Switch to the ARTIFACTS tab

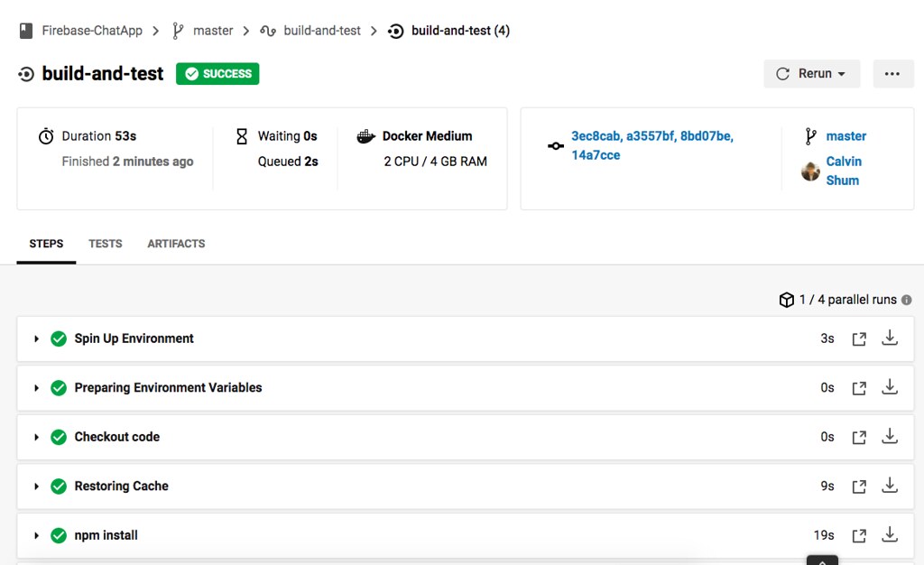click(176, 244)
